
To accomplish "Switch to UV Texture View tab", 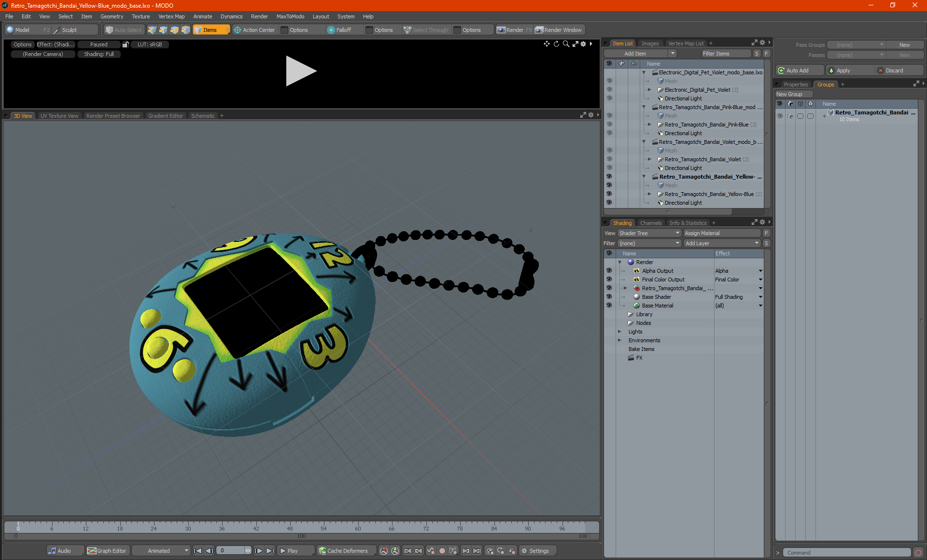I will [59, 116].
